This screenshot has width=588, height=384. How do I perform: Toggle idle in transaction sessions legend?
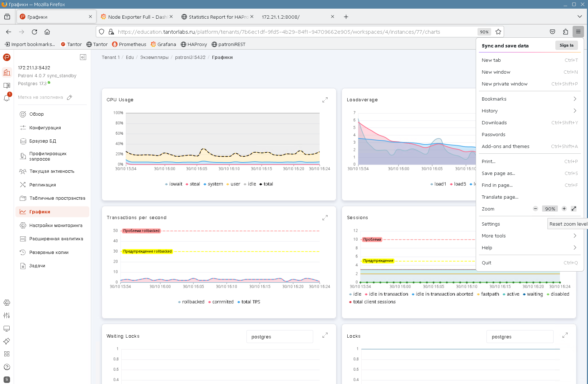pyautogui.click(x=386, y=294)
